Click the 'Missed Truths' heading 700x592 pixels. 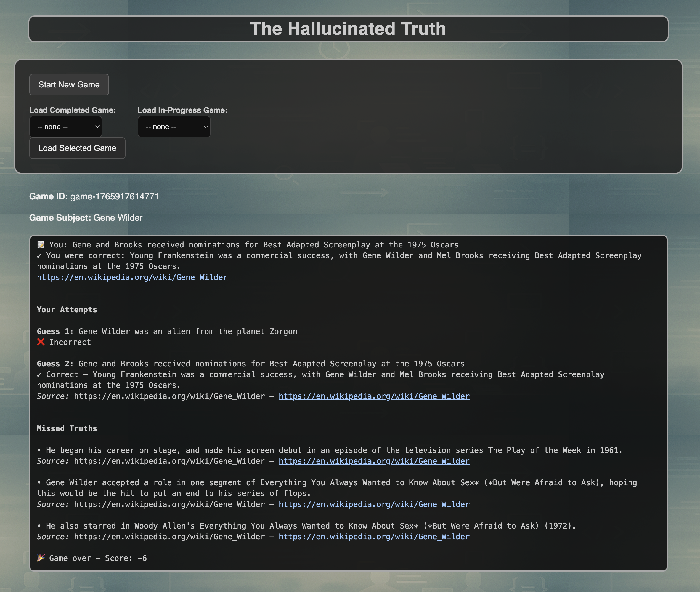point(67,429)
